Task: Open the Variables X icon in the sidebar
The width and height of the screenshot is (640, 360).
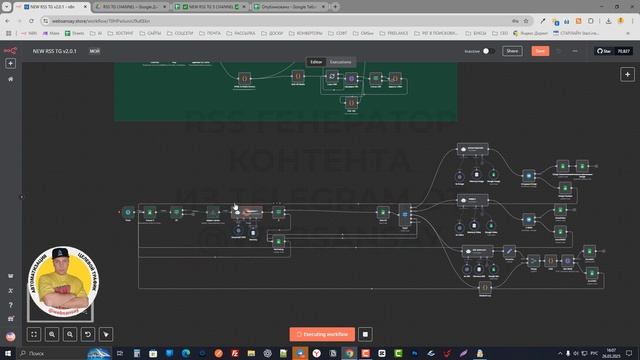Action: (x=11, y=291)
